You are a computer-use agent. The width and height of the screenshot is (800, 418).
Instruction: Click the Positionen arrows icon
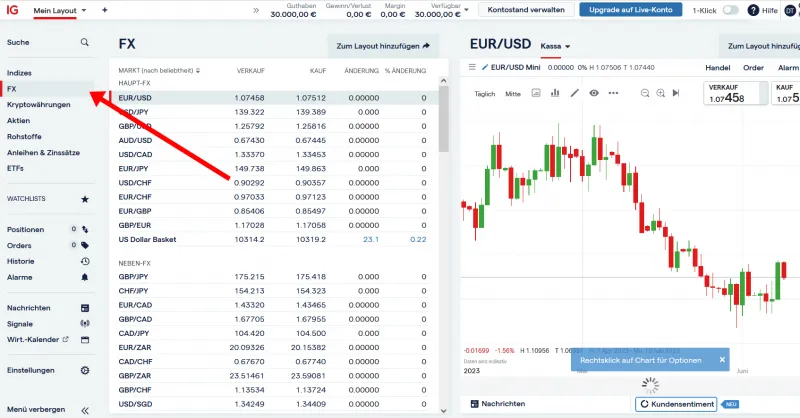(x=85, y=230)
